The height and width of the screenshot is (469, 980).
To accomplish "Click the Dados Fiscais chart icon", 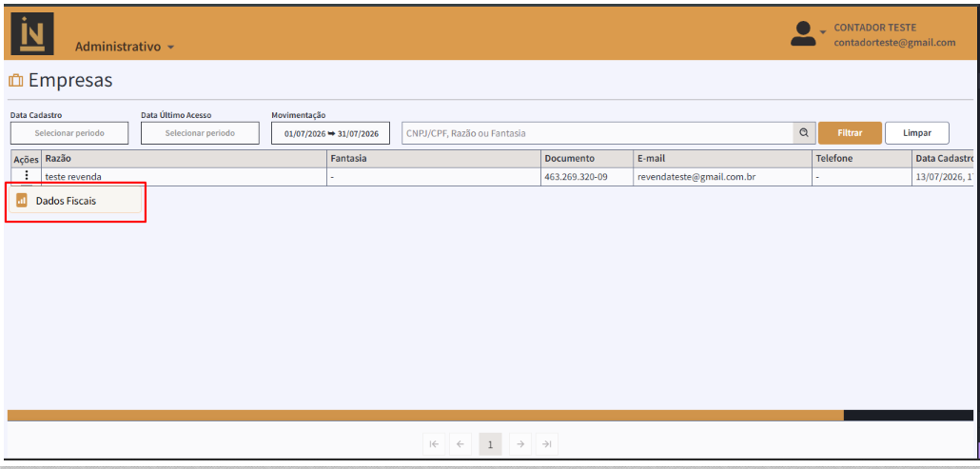I will click(21, 201).
